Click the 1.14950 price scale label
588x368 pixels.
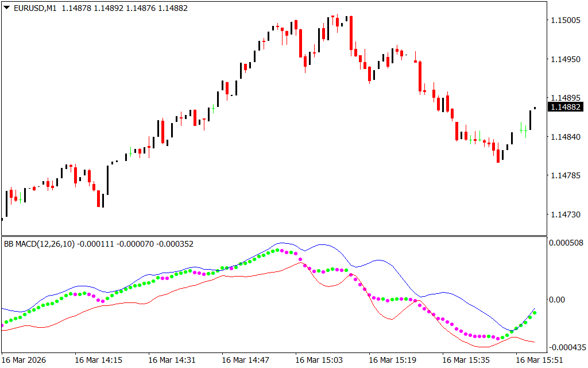click(x=565, y=59)
